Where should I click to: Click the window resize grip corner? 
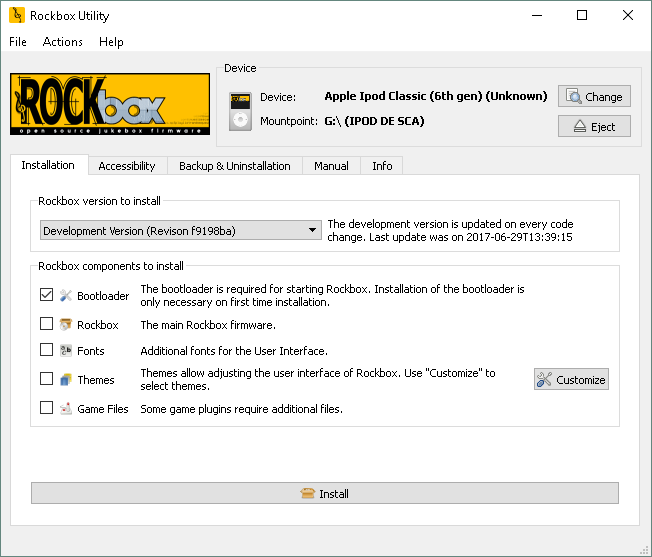(645, 550)
